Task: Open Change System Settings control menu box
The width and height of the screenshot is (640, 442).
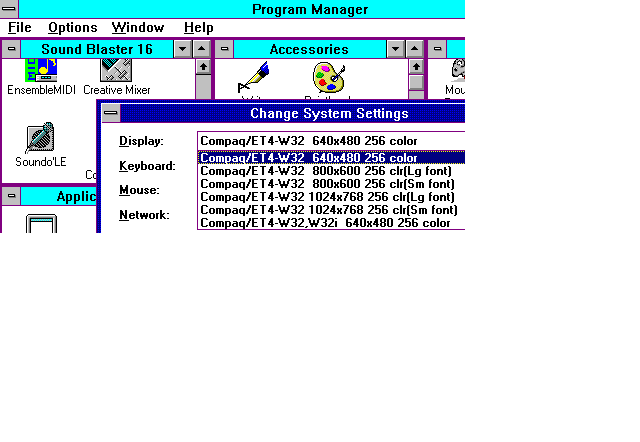Action: (x=111, y=113)
